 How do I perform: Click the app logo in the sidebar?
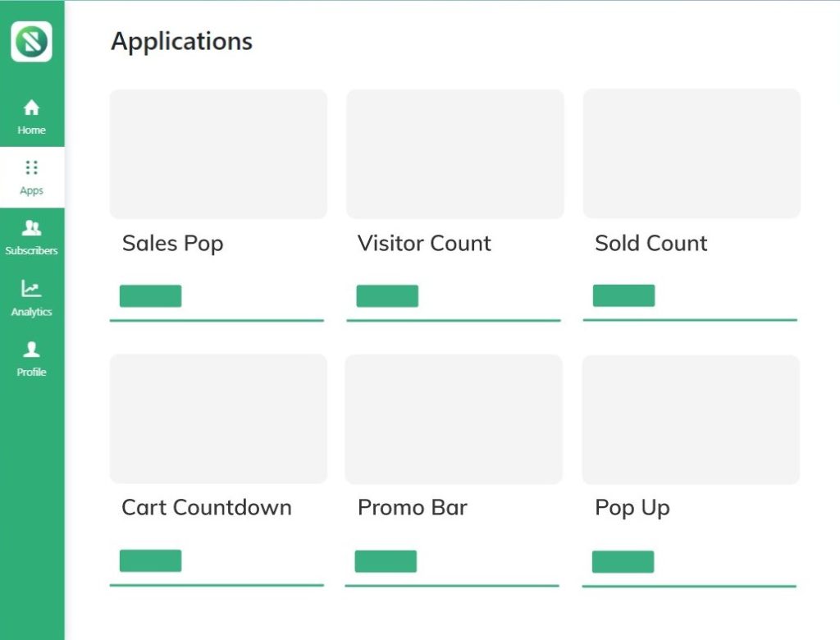coord(31,41)
